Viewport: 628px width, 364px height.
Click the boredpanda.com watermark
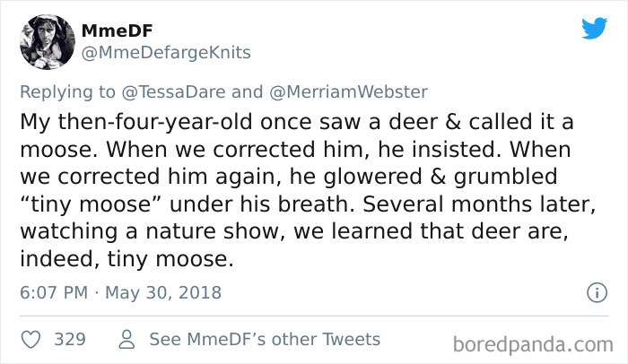coord(533,343)
